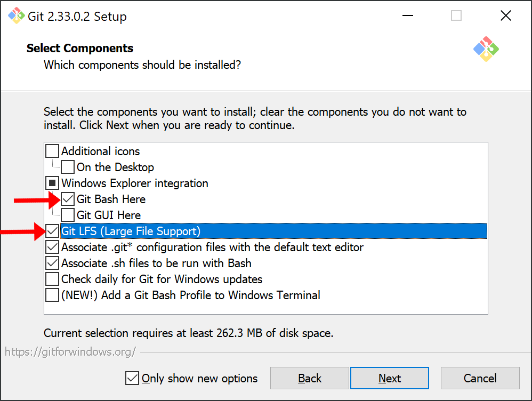Open the gitforwindows.org link

pyautogui.click(x=70, y=352)
